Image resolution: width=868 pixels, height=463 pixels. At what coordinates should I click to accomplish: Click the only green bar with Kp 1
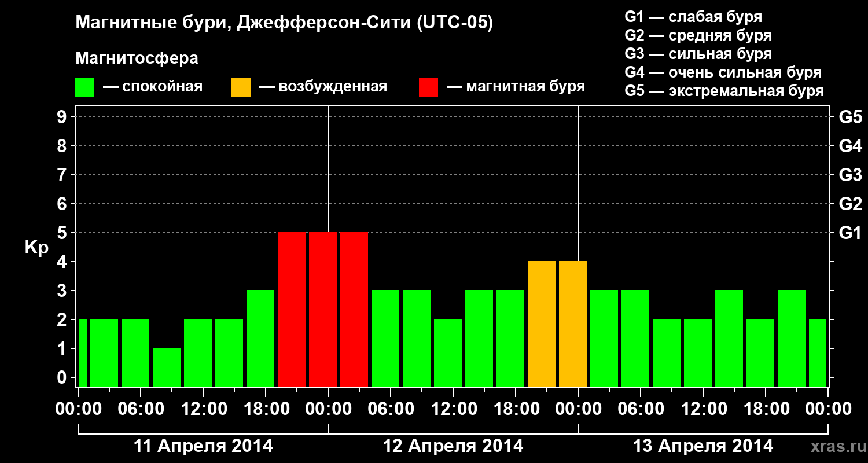(x=167, y=367)
